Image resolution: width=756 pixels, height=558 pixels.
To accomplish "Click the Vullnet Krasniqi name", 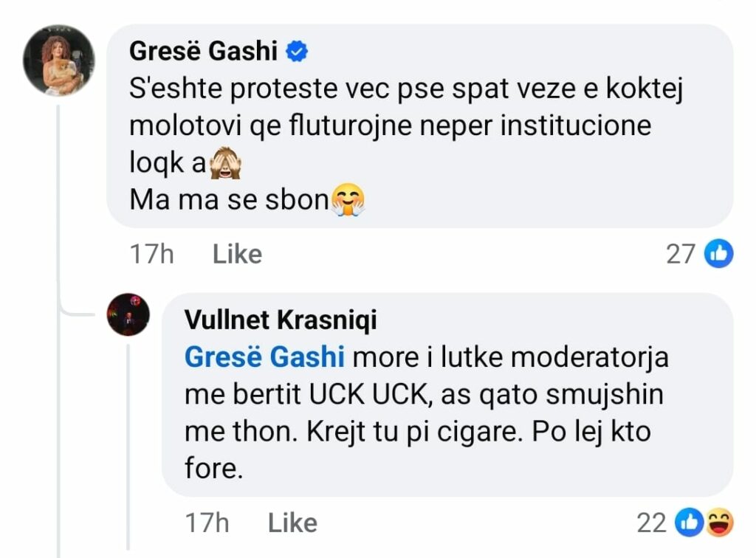I will (x=281, y=320).
